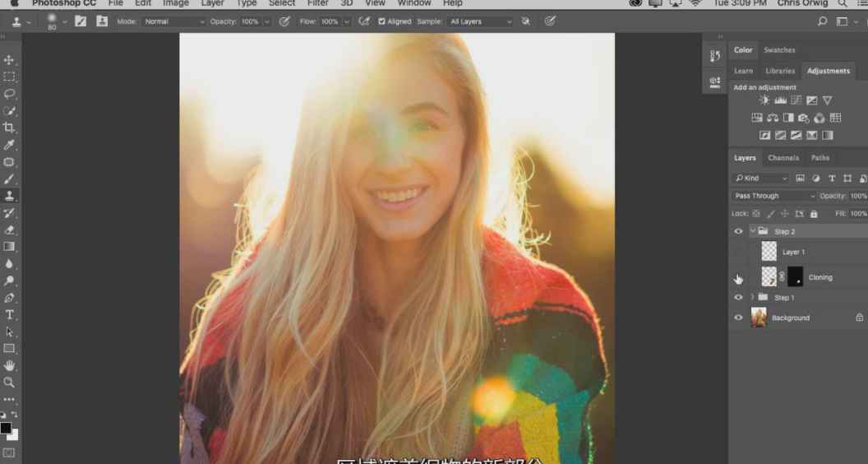Add a Hue/Saturation adjustment
Screen dimensions: 868x464
tap(757, 118)
